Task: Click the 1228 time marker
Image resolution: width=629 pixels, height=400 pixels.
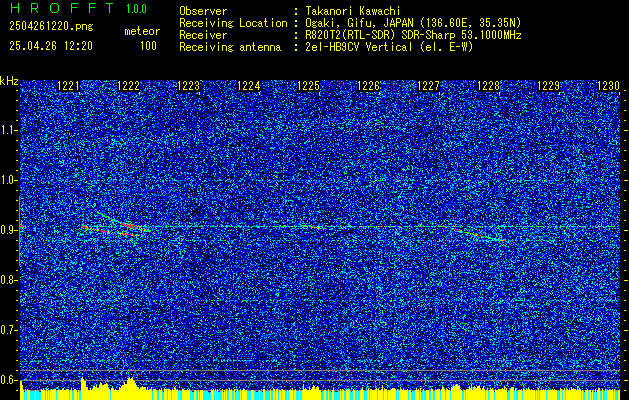Action: tap(489, 86)
